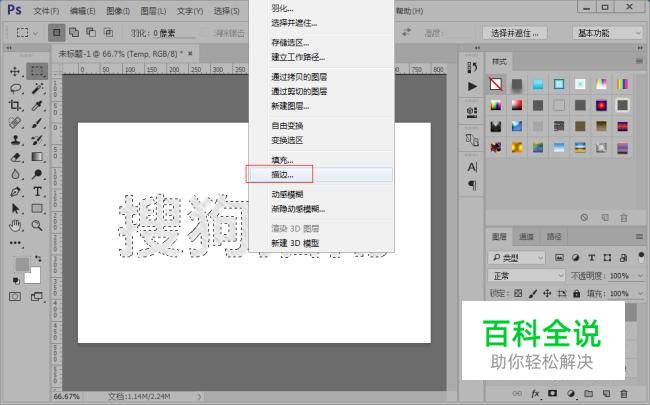Screen dimensions: 650x405
Task: Open the layer filter type dropdown
Action: (517, 258)
